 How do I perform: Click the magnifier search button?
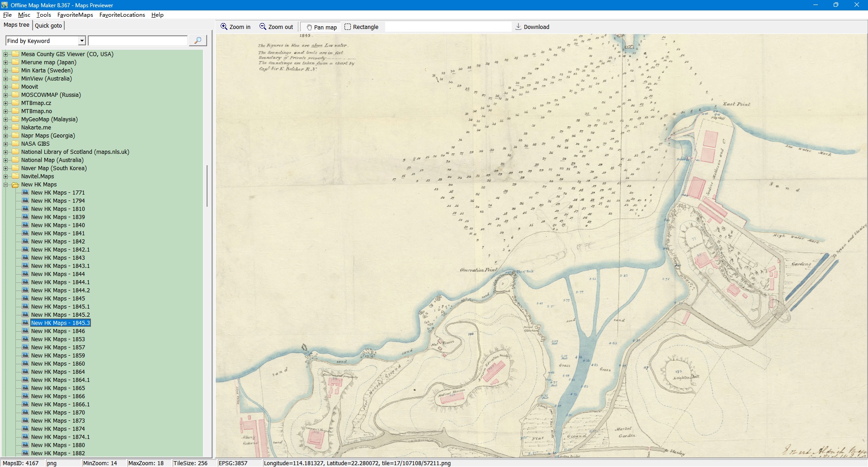pyautogui.click(x=198, y=41)
